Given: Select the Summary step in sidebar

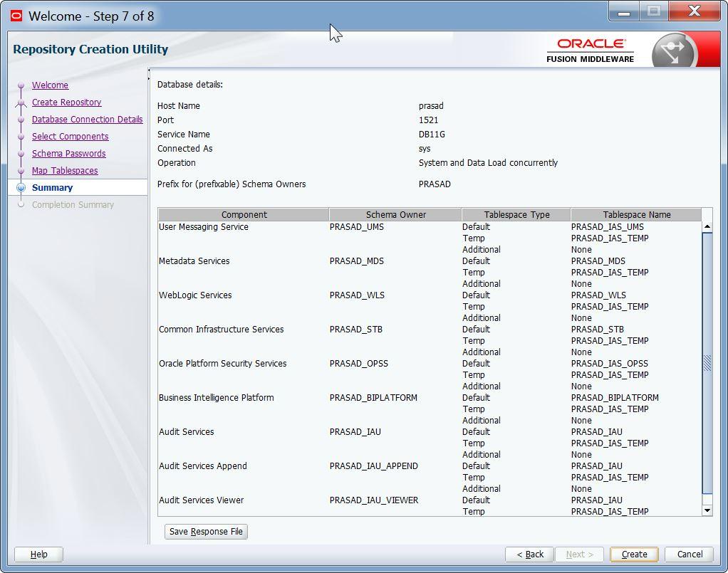Looking at the screenshot, I should [52, 187].
